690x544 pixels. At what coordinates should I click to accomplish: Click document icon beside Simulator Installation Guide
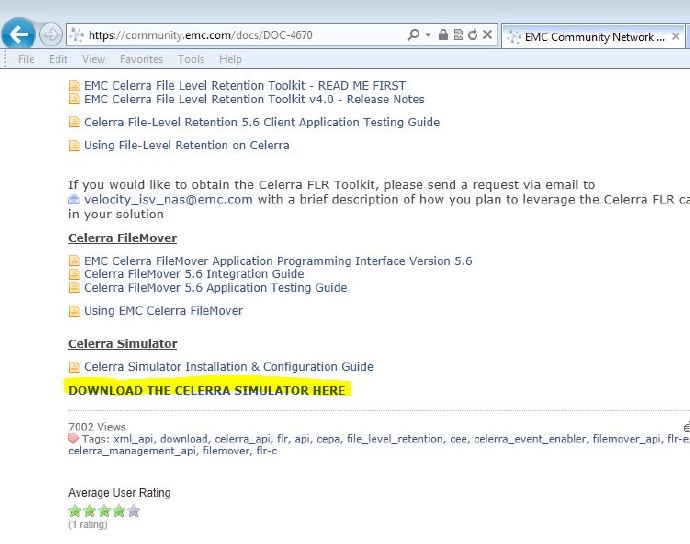(74, 367)
